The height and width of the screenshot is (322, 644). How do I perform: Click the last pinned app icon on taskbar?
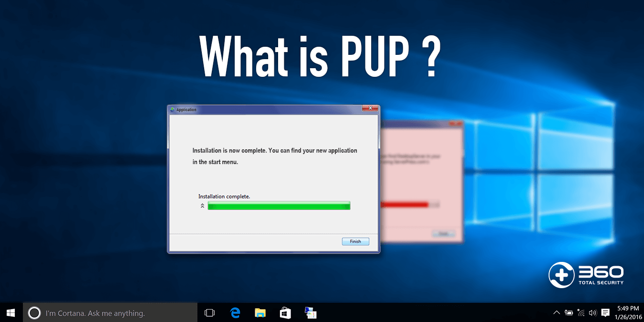click(311, 312)
